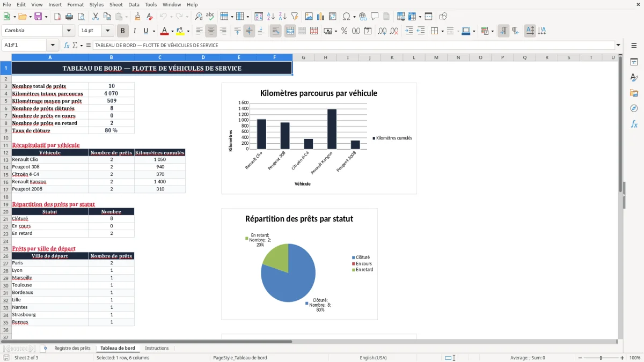Open the Styles menu
This screenshot has height=362, width=644.
click(x=97, y=4)
